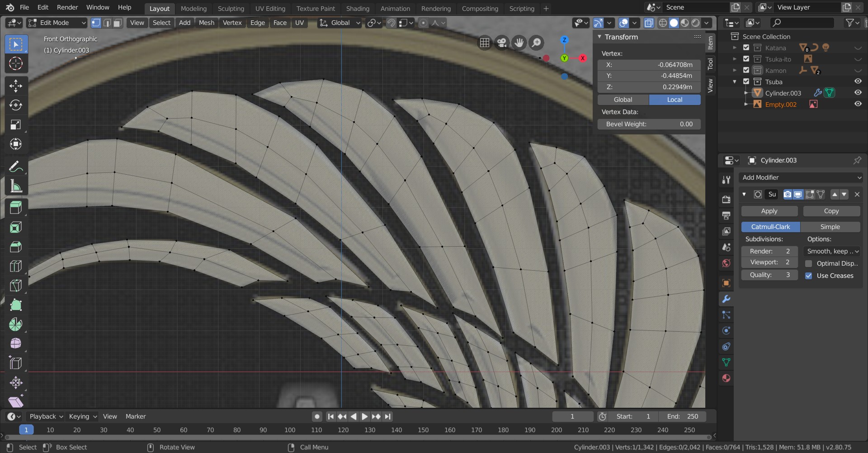This screenshot has width=868, height=453.
Task: Enable the Optimal Display checkbox
Action: click(809, 264)
